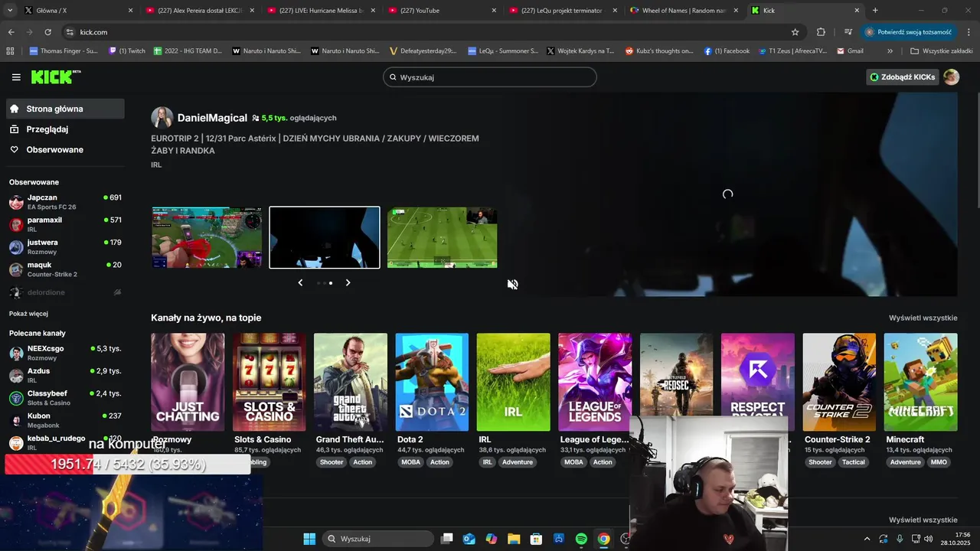This screenshot has width=980, height=551.
Task: Open DanielMagical's channel avatar
Action: 162,117
